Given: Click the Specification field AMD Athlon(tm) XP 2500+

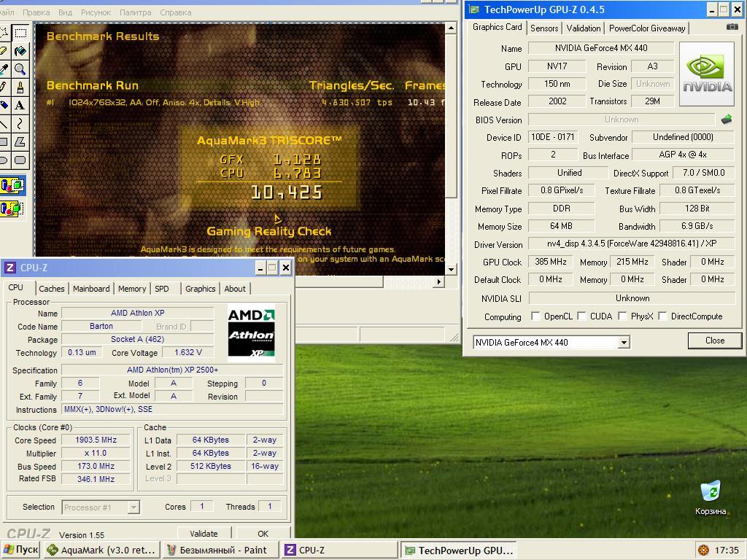Looking at the screenshot, I should tap(172, 370).
